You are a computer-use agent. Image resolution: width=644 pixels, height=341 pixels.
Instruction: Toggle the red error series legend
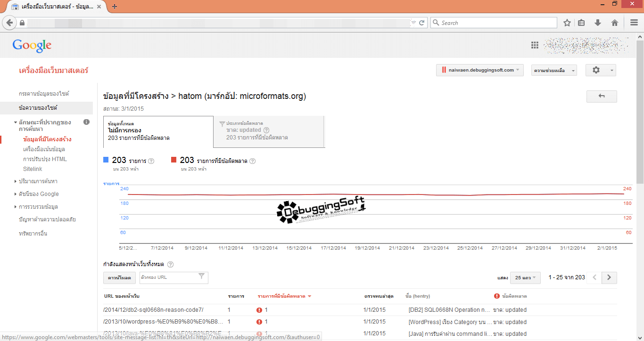point(174,160)
